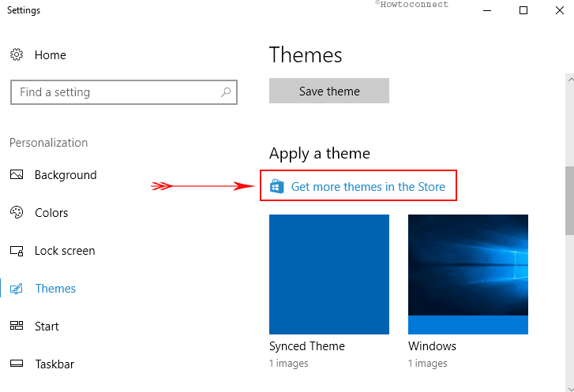Screen dimensions: 574x392
Task: Open Get more themes in the Store link
Action: (x=368, y=186)
